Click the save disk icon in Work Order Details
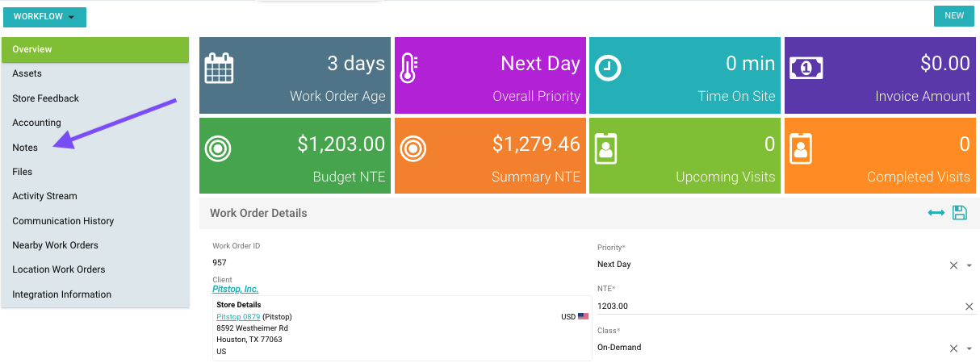Image resolution: width=980 pixels, height=363 pixels. [x=959, y=213]
